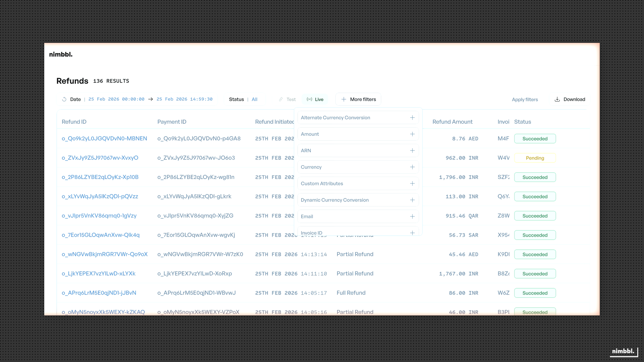
Task: Click the arrow icon between the date values
Action: click(150, 99)
